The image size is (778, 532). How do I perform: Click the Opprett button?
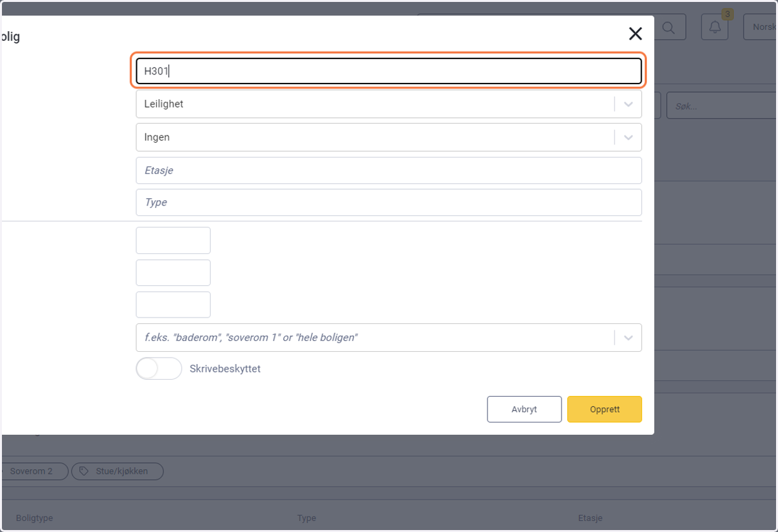click(x=604, y=410)
